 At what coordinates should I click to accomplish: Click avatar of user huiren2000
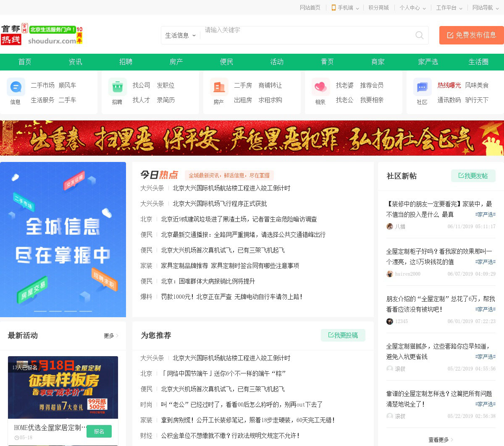click(x=390, y=274)
